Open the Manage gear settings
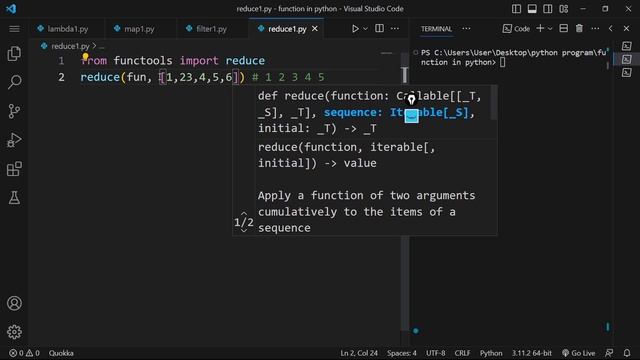 pyautogui.click(x=14, y=332)
